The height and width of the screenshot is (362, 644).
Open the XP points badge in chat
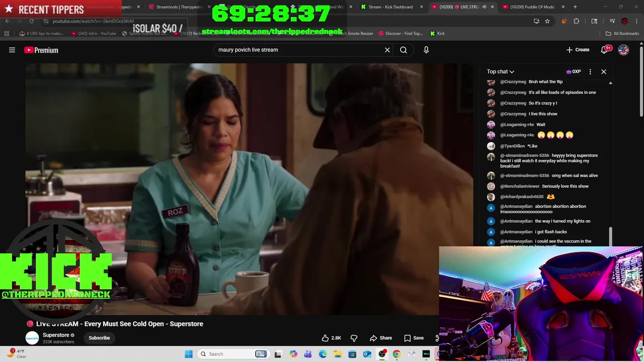(574, 71)
